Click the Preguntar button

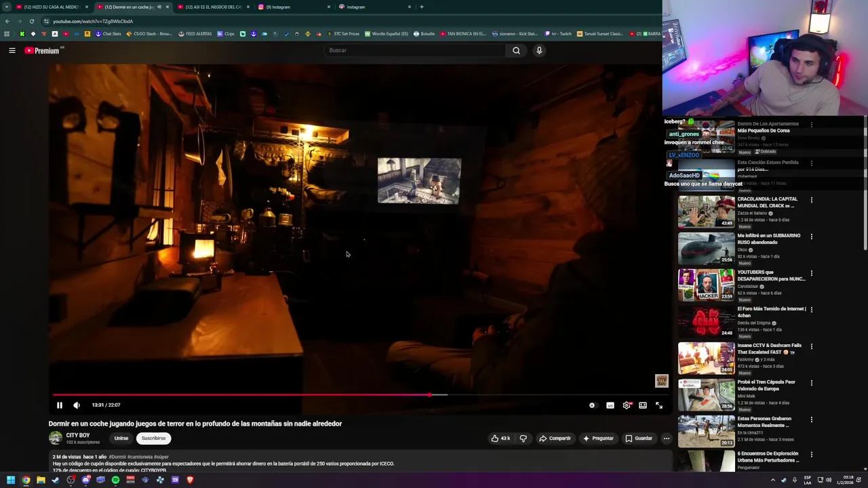tap(598, 439)
